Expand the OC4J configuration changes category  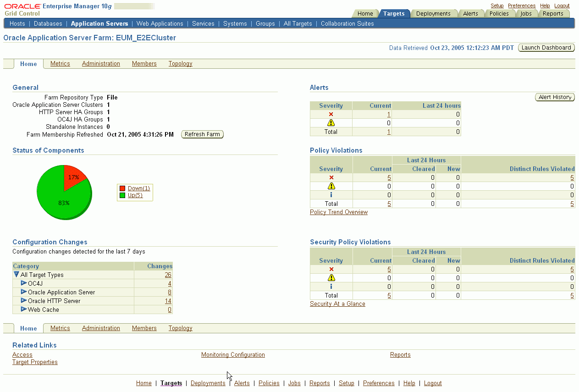coord(23,283)
